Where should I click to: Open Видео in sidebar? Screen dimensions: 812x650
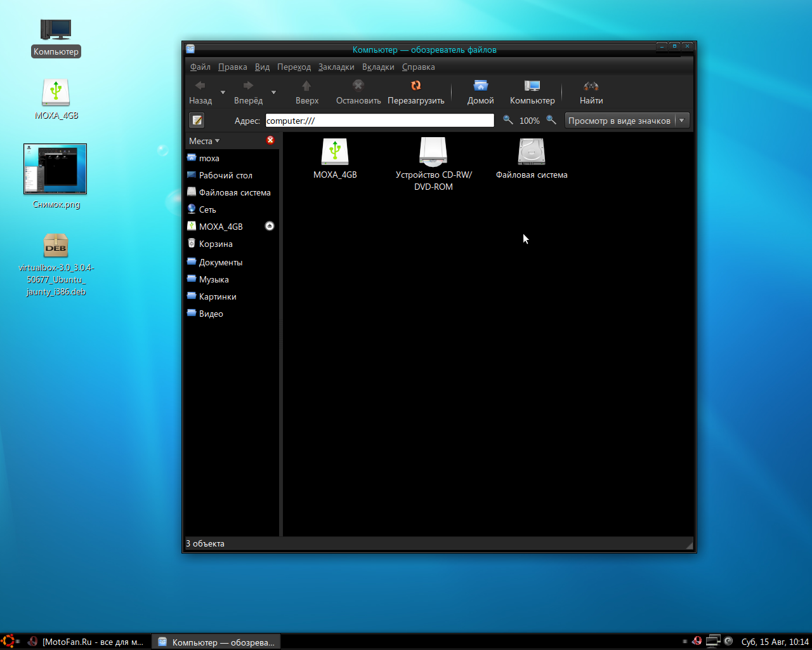click(232, 314)
